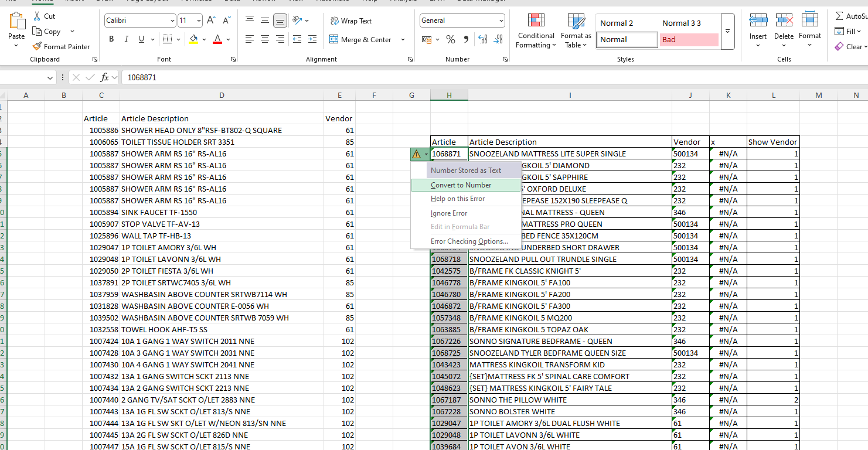868x450 pixels.
Task: Apply Top Align to the cells
Action: click(x=250, y=21)
